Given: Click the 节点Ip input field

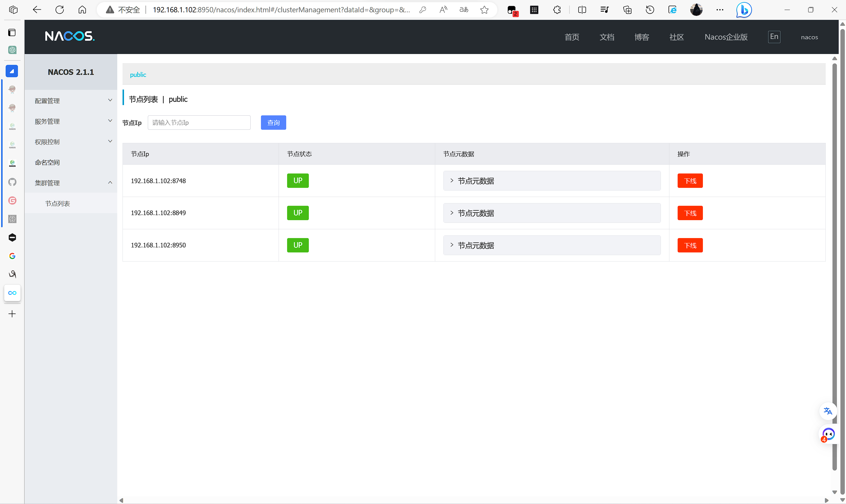Looking at the screenshot, I should (x=199, y=123).
